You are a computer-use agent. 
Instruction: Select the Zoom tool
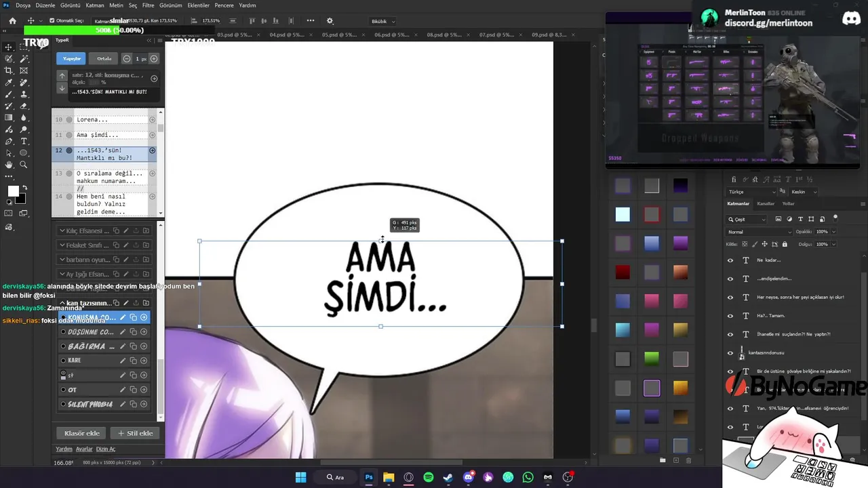(x=24, y=165)
